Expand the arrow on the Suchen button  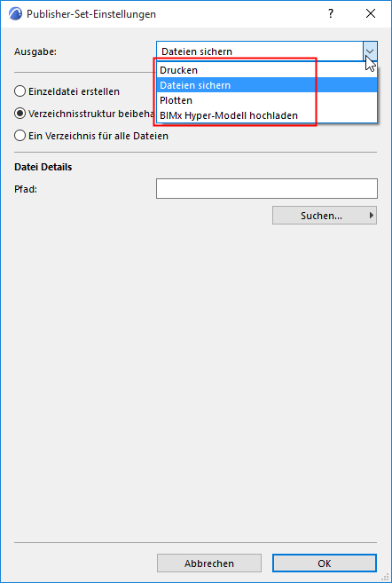point(372,215)
